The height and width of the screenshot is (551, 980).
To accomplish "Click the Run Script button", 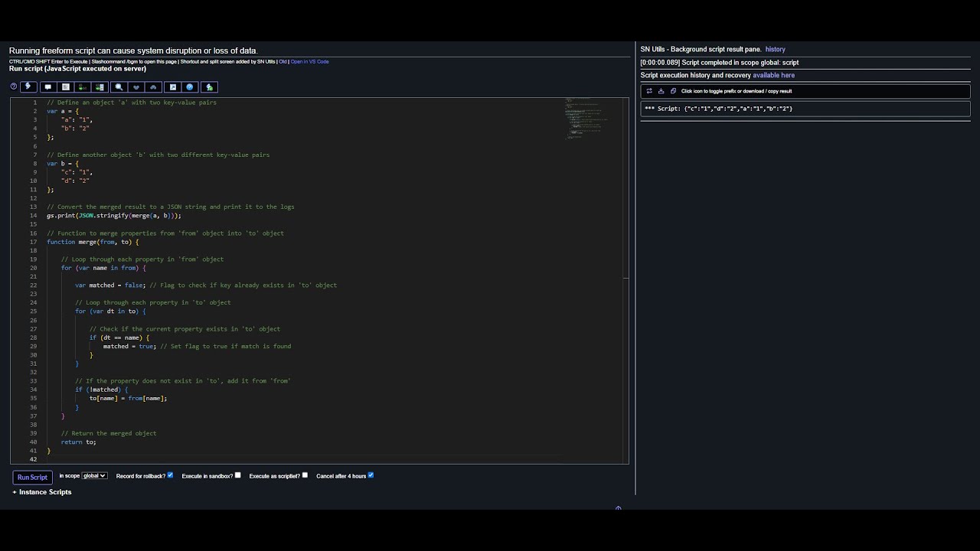I will [x=32, y=478].
